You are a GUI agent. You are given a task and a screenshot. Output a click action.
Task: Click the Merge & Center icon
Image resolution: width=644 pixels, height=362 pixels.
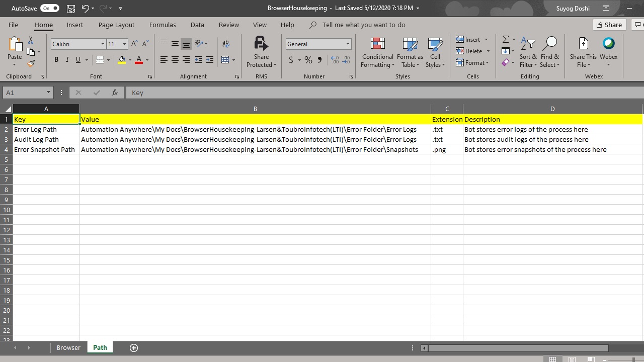(x=225, y=60)
